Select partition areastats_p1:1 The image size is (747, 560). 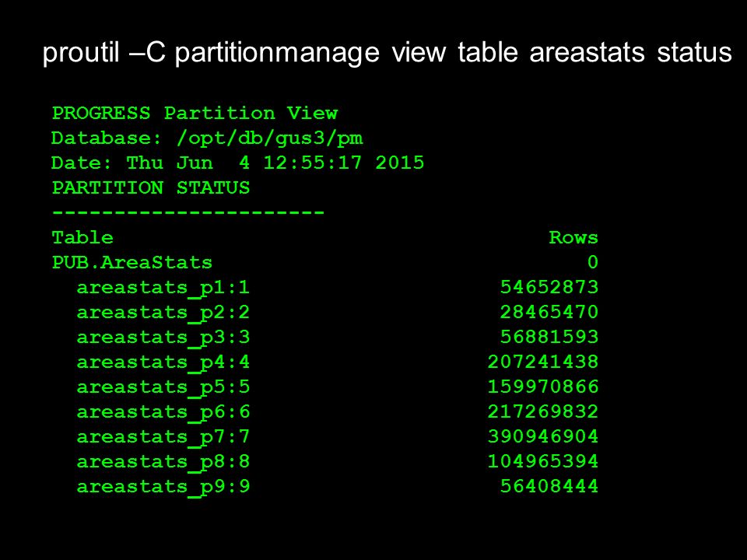(x=163, y=288)
